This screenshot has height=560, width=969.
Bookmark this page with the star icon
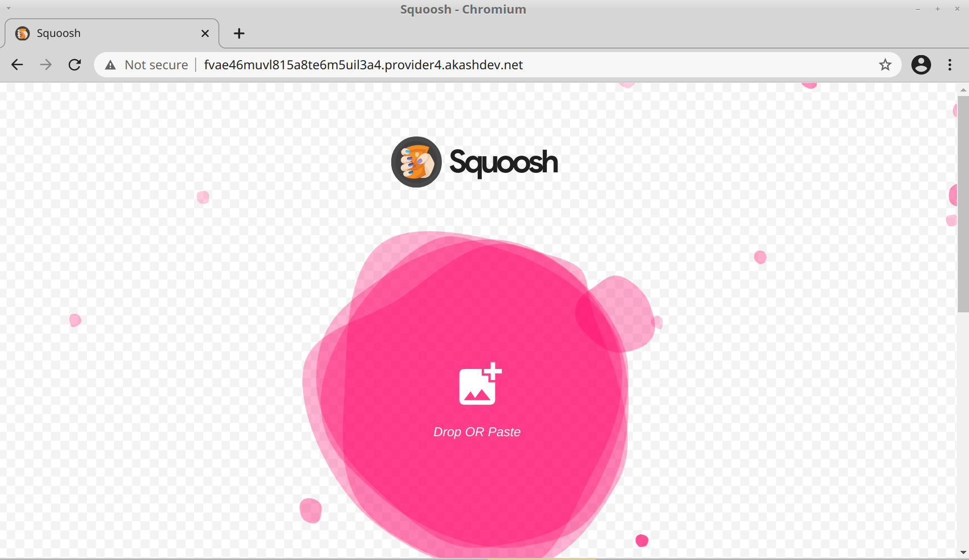pos(885,65)
